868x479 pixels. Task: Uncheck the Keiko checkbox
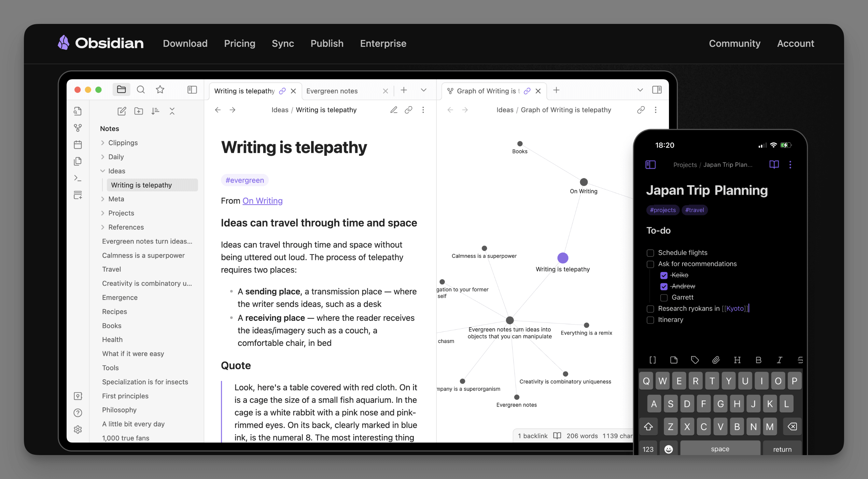[663, 275]
